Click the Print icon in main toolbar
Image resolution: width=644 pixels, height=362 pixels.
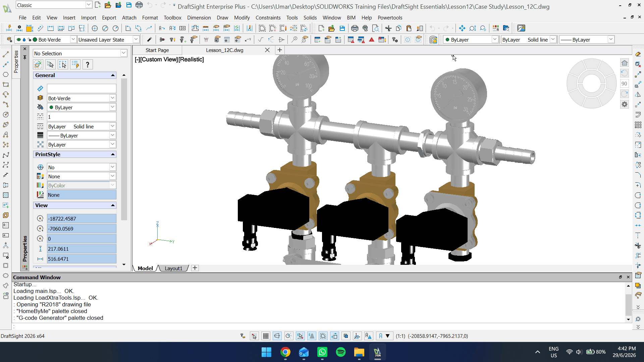tap(355, 28)
